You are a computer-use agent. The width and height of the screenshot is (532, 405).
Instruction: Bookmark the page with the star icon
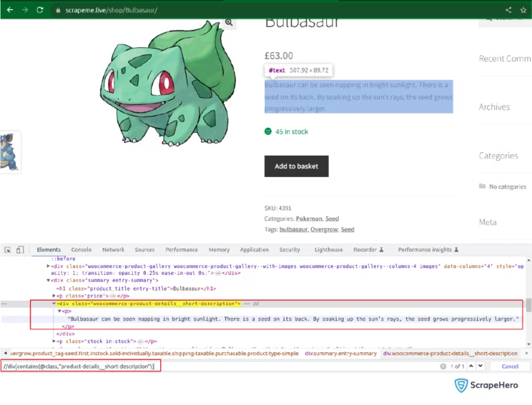pyautogui.click(x=523, y=10)
